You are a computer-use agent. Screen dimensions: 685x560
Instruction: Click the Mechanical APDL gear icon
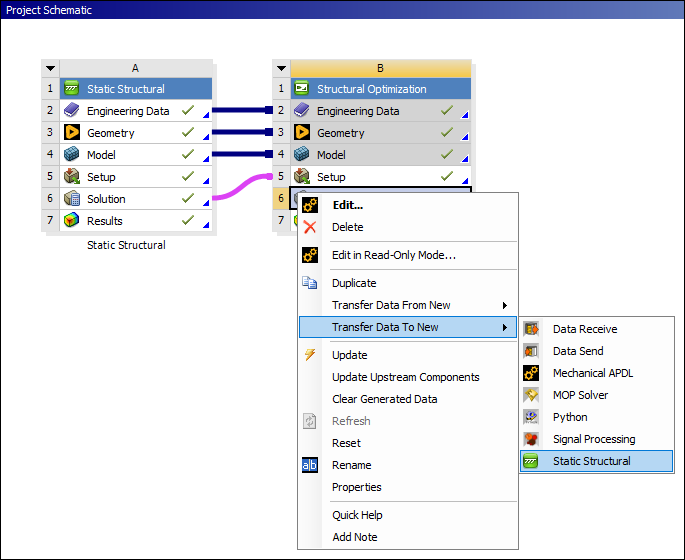[x=531, y=373]
